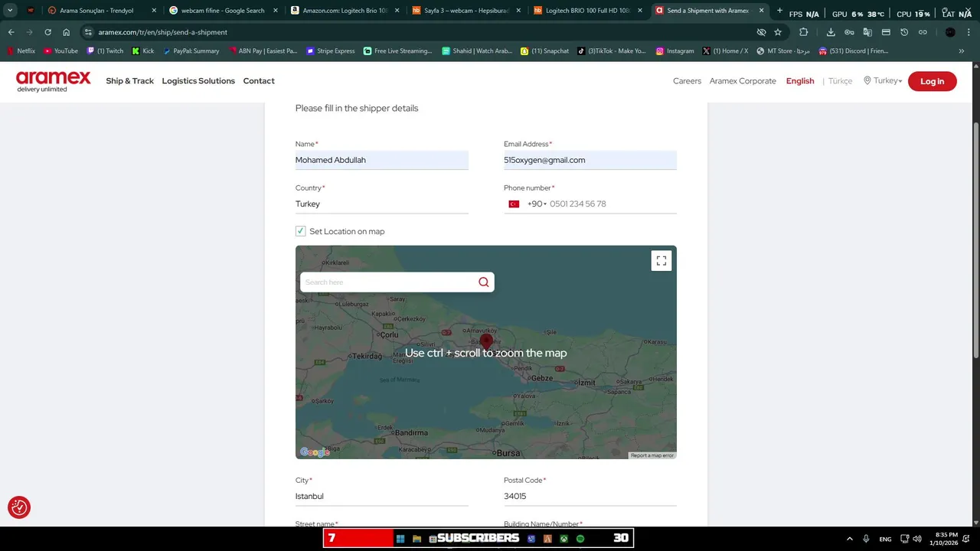Viewport: 980px width, 551px height.
Task: Focus the Email Address field
Action: click(590, 160)
